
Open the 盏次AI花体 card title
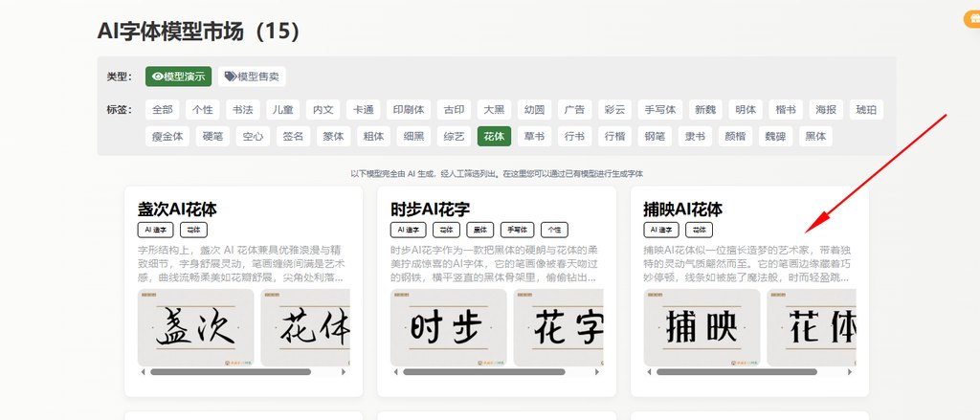[177, 209]
